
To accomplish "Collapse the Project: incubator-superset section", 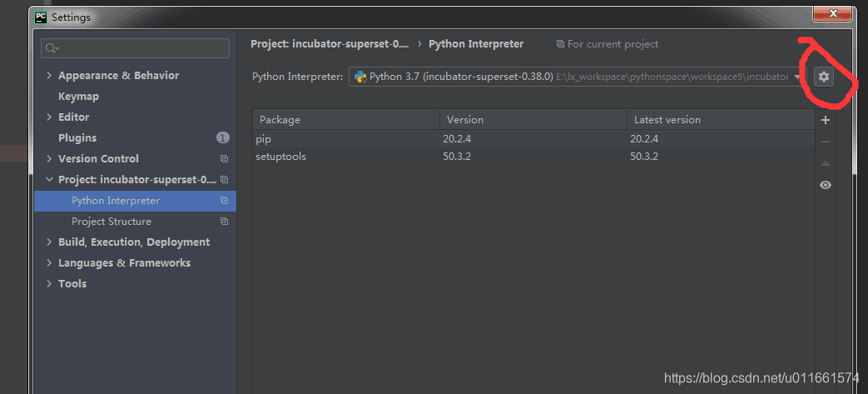I will click(x=49, y=180).
